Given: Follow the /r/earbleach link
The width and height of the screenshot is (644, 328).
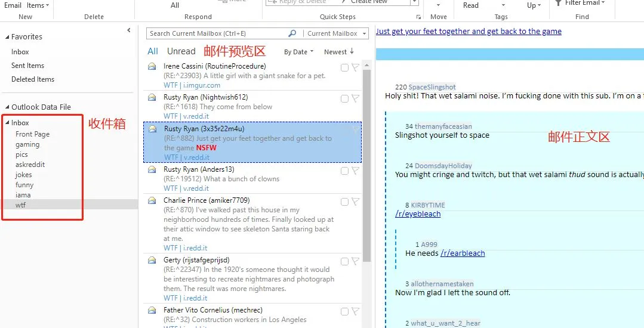Looking at the screenshot, I should tap(463, 253).
